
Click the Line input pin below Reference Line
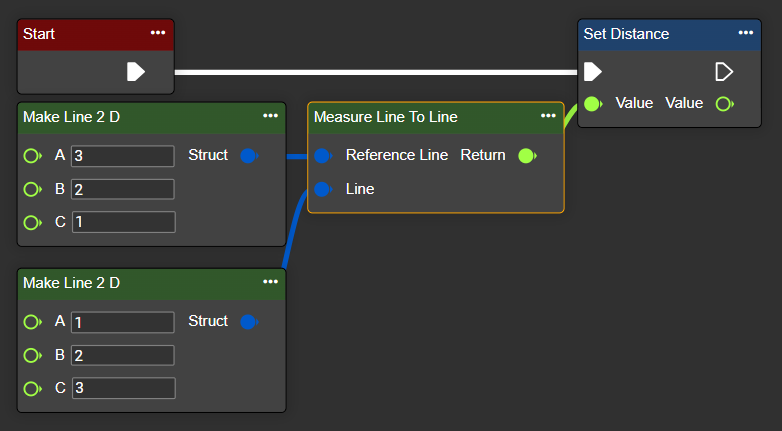point(322,188)
